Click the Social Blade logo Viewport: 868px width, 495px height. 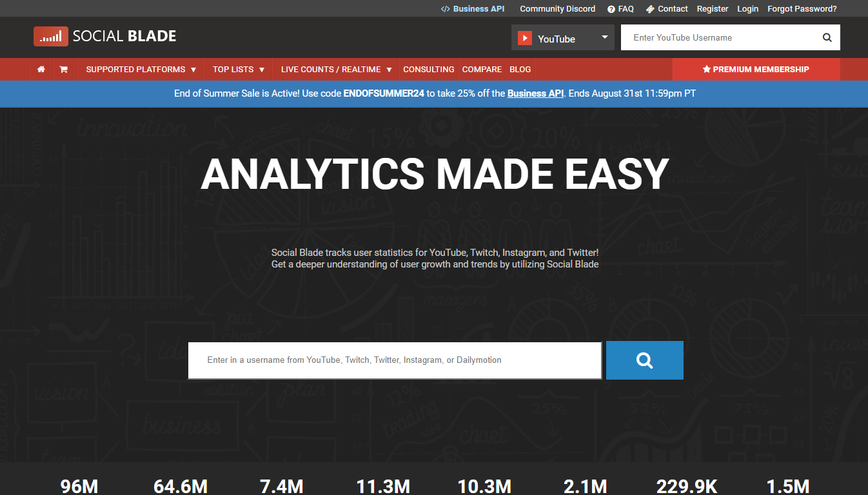click(x=105, y=37)
